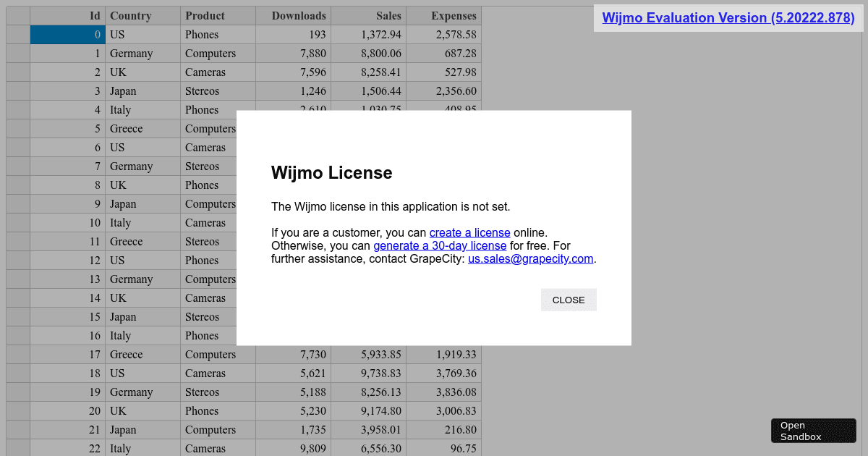Click the Expenses value 687.28
This screenshot has width=868, height=456.
[444, 54]
